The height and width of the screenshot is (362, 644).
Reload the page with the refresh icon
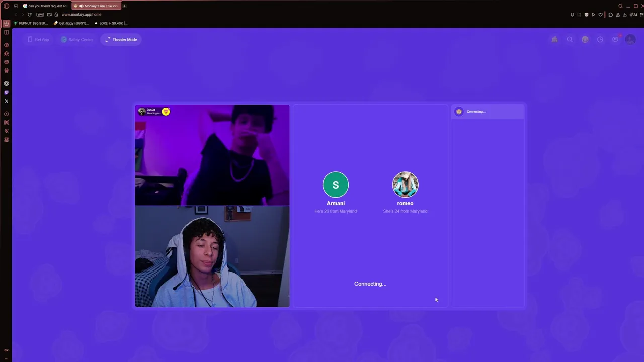[x=30, y=15]
